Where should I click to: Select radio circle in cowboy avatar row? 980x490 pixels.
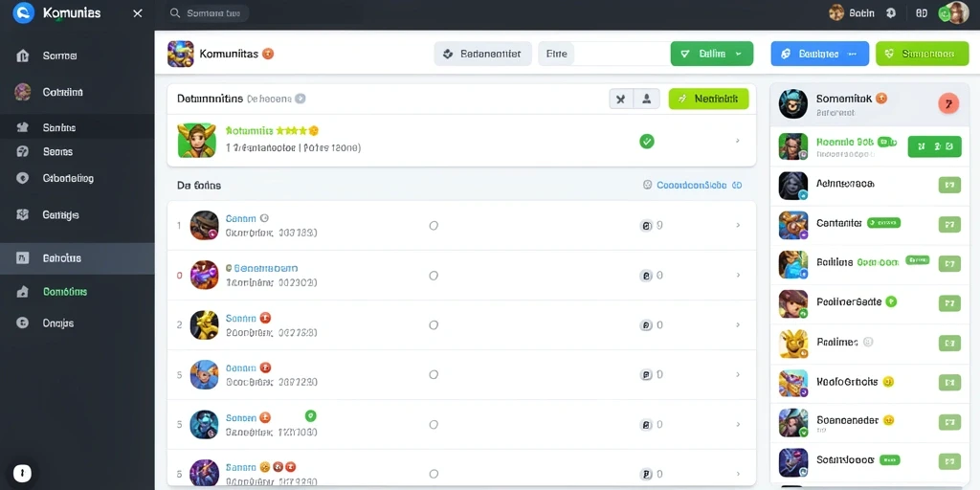[434, 226]
